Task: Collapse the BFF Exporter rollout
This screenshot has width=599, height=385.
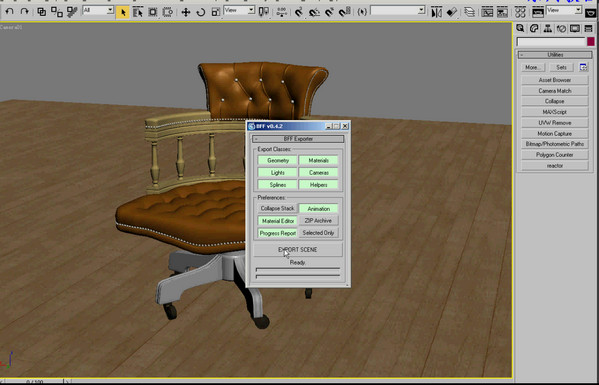Action: [298, 139]
